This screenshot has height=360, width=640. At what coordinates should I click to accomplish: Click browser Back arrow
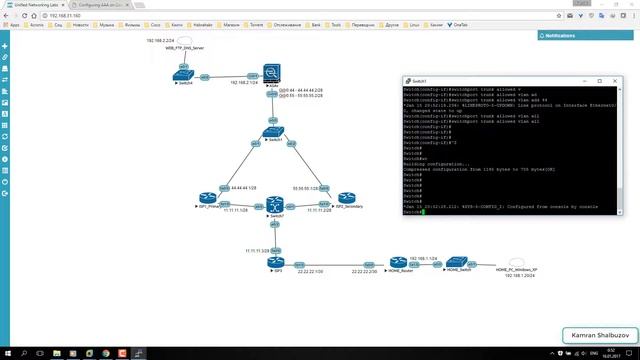tap(6, 16)
